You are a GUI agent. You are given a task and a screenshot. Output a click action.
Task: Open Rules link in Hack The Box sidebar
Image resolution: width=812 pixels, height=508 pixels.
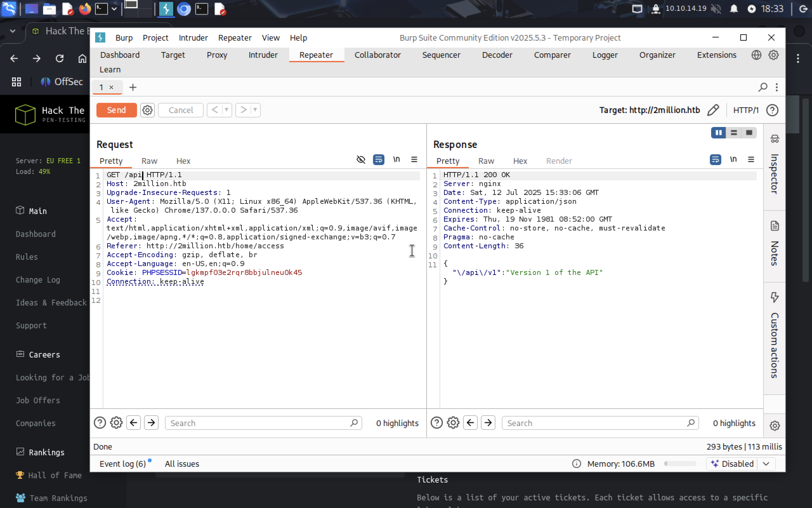[x=27, y=257]
